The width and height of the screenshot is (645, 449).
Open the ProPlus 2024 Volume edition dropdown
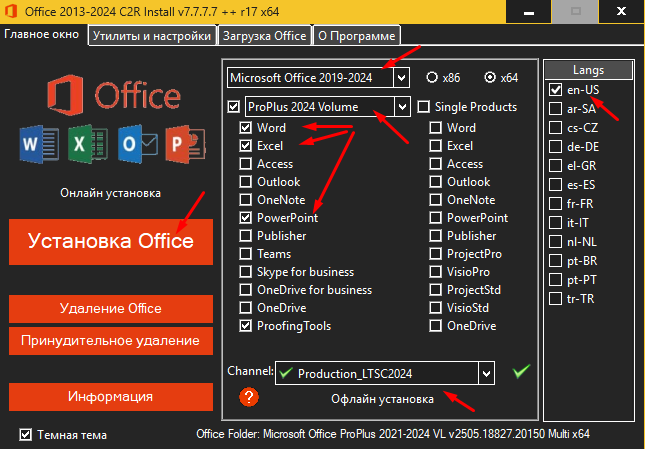(402, 107)
